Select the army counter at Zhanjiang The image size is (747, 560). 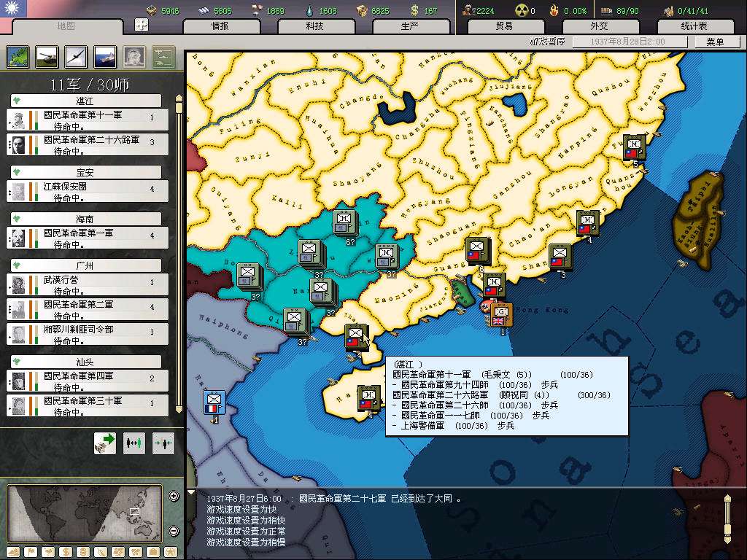[356, 337]
